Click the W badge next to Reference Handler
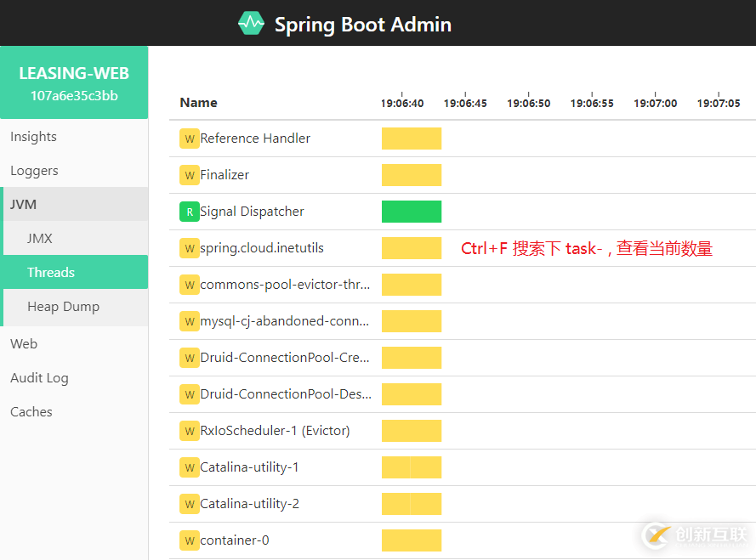Screen dimensions: 756x560 tap(190, 139)
